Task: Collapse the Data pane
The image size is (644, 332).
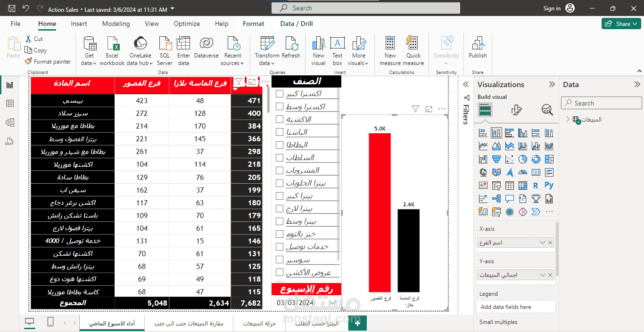Action: (x=637, y=85)
